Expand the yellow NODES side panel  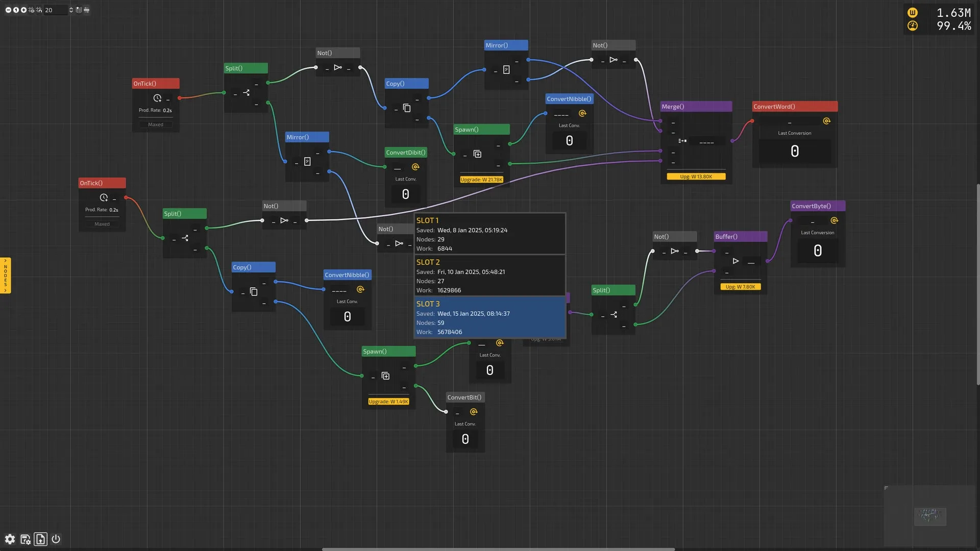click(5, 275)
